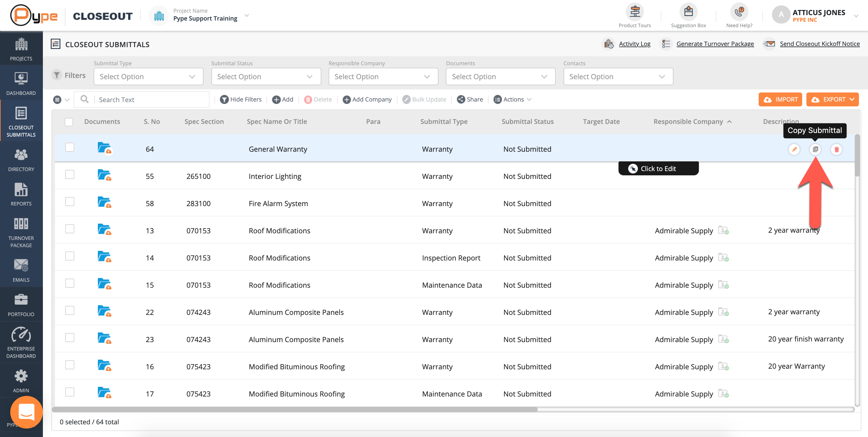The width and height of the screenshot is (868, 437).
Task: Open the Submittal Type filter dropdown
Action: point(148,76)
